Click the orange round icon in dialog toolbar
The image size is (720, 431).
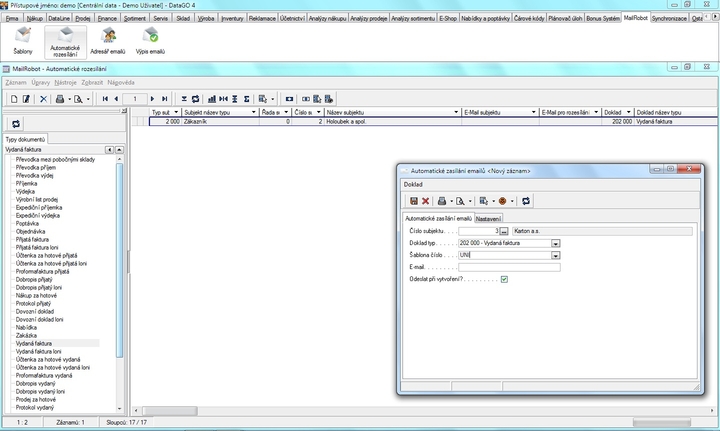[x=502, y=201]
